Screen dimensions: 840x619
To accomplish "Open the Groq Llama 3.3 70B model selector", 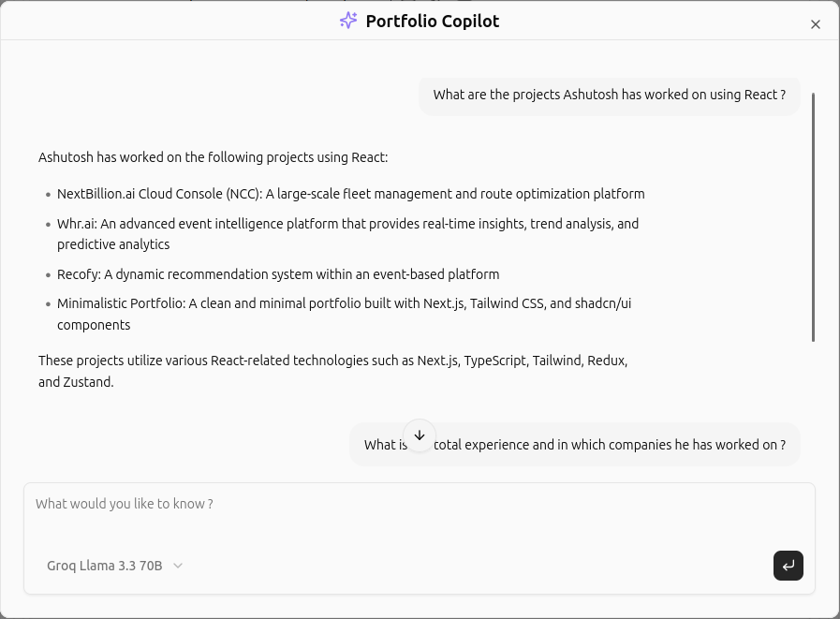I will [114, 566].
